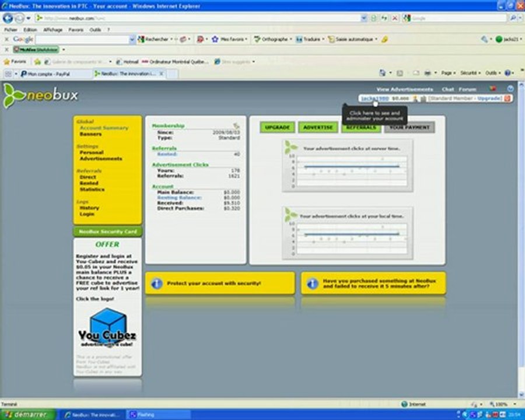Switch to the Flashing taskbar window
This screenshot has height=420, width=525.
coord(159,415)
